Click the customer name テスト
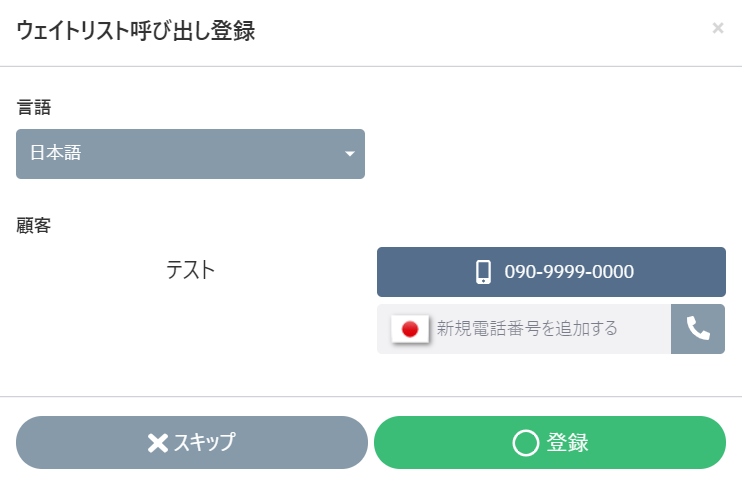The width and height of the screenshot is (742, 486). point(190,269)
